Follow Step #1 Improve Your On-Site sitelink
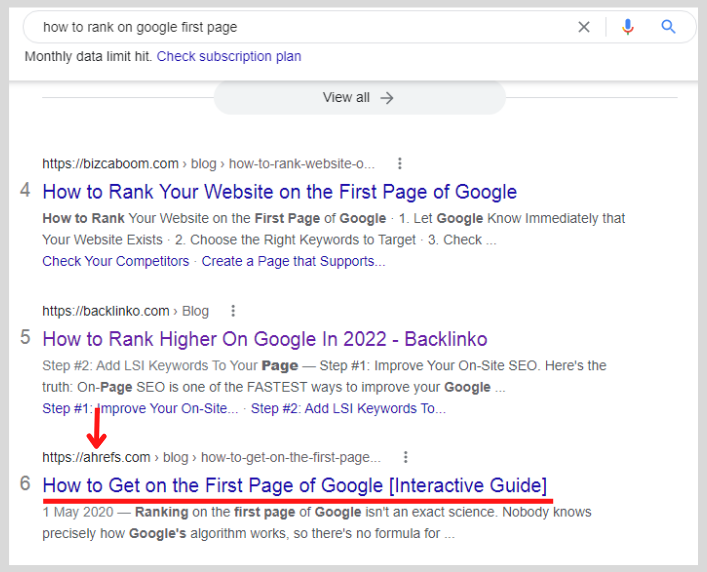 140,408
